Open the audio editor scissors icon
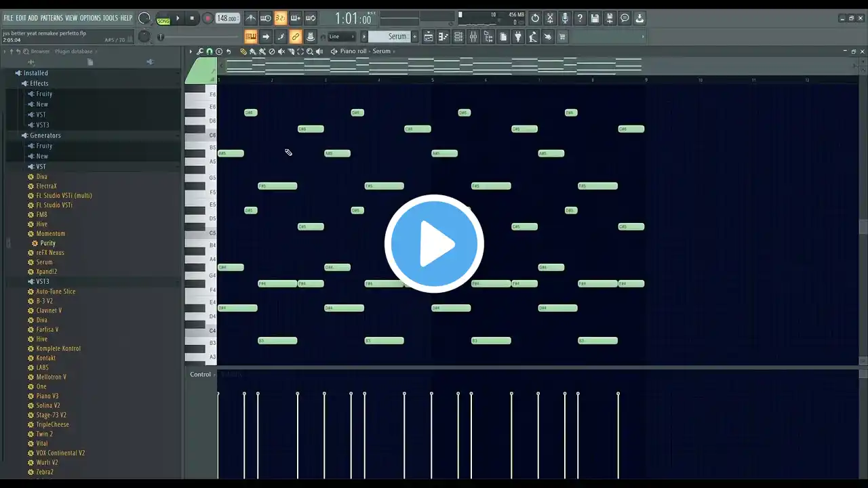This screenshot has width=868, height=488. coord(550,18)
